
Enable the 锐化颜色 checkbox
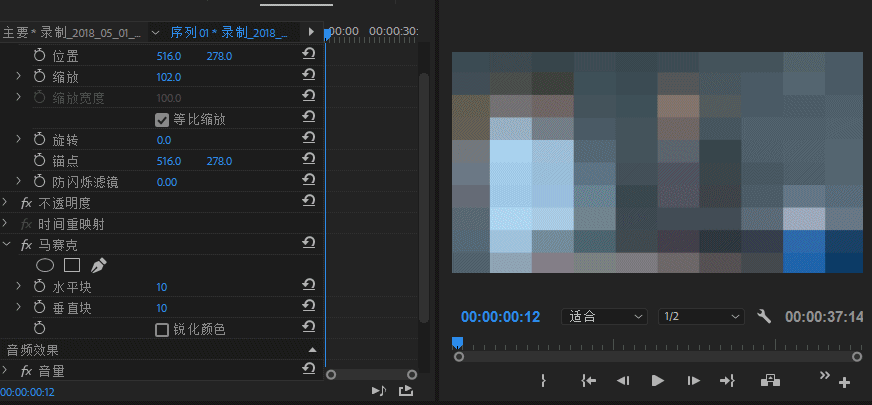point(161,329)
